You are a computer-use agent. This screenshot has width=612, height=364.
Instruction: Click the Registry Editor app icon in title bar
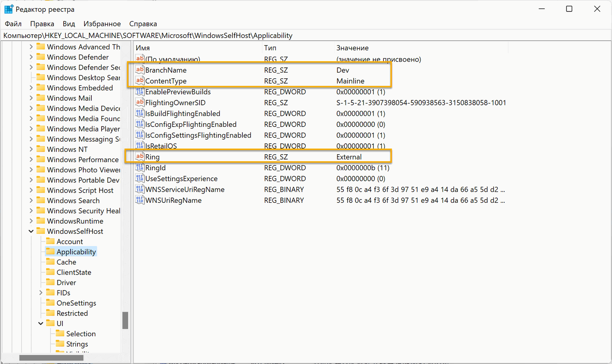tap(9, 9)
